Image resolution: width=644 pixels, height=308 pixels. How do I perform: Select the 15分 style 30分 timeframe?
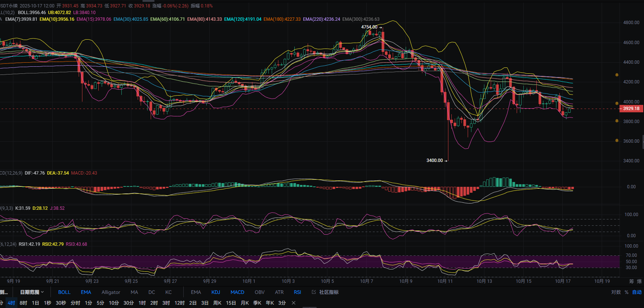pos(128,303)
